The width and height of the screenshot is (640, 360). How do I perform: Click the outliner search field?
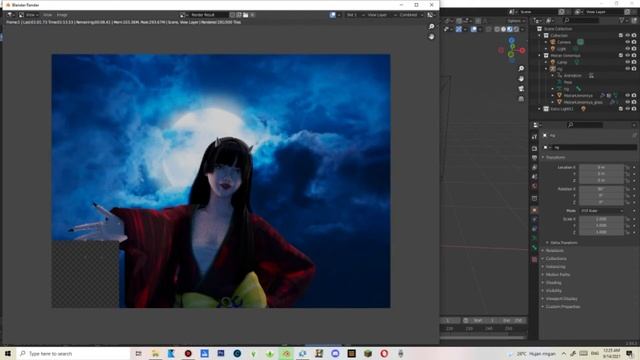point(581,20)
